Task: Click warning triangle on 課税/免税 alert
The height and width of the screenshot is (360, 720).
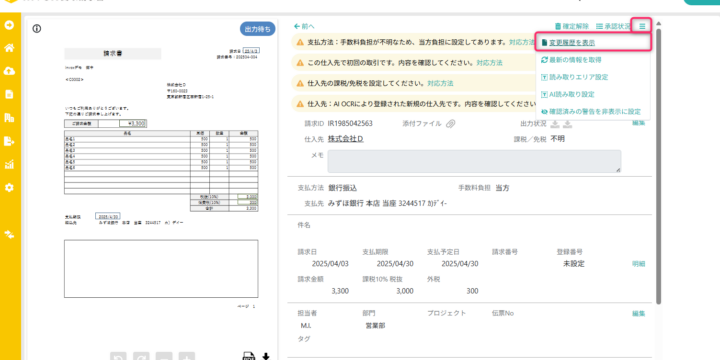Action: click(300, 84)
